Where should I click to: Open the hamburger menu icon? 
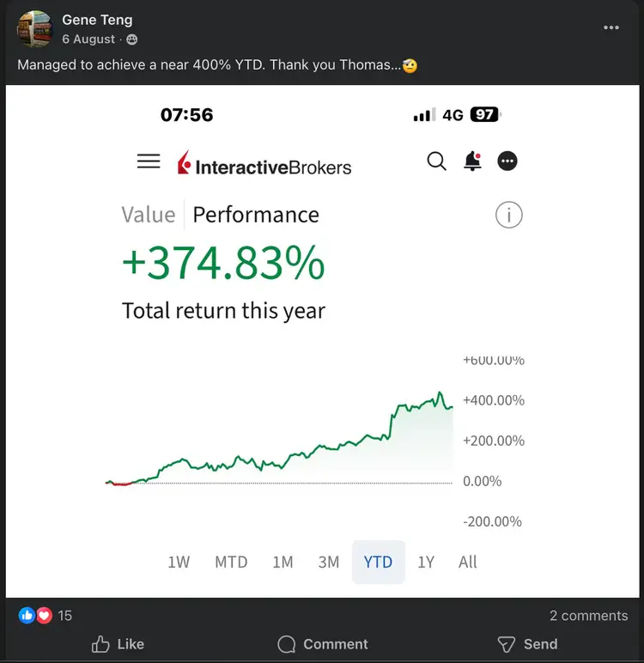pyautogui.click(x=149, y=161)
